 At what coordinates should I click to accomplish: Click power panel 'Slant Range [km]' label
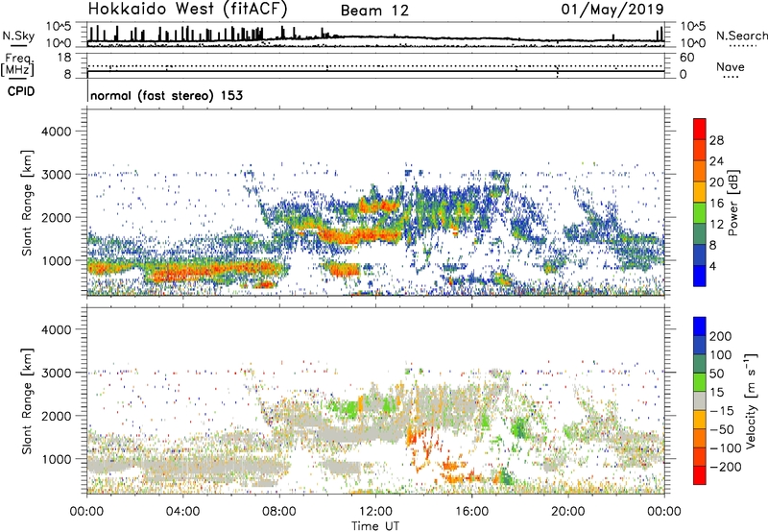pyautogui.click(x=27, y=203)
